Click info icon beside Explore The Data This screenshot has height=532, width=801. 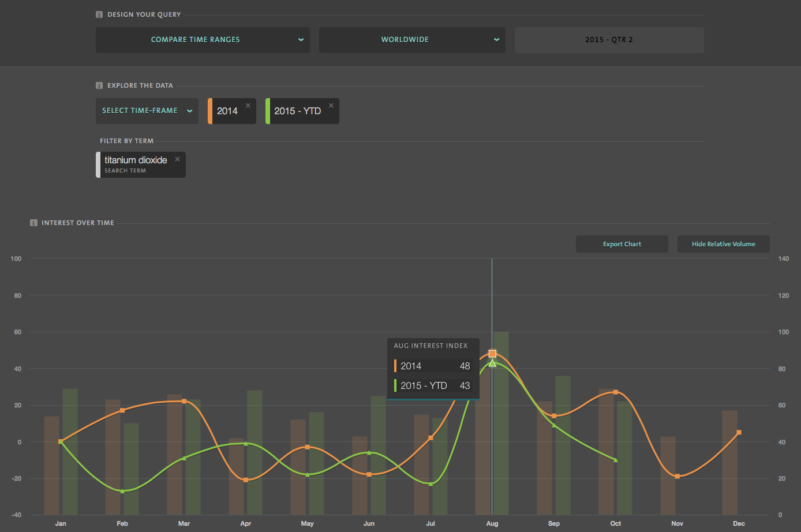coord(99,85)
